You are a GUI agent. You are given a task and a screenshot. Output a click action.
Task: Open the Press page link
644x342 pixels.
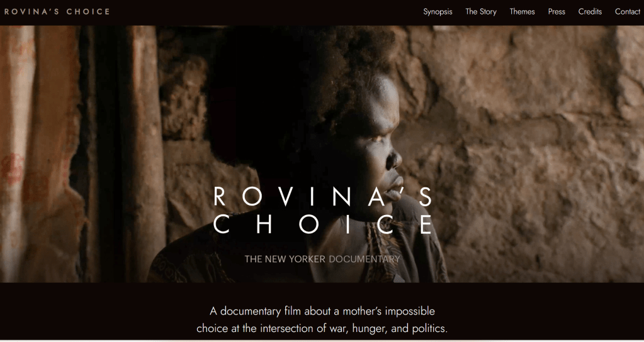[556, 12]
